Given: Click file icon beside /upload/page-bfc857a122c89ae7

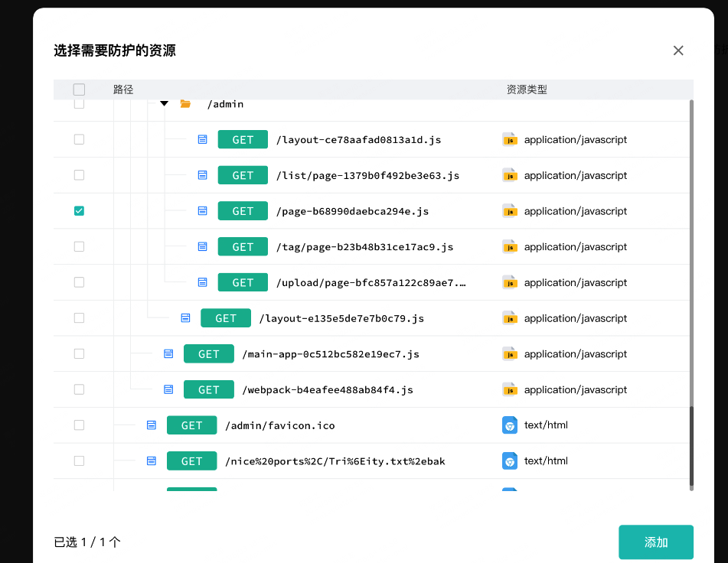Looking at the screenshot, I should 202,282.
